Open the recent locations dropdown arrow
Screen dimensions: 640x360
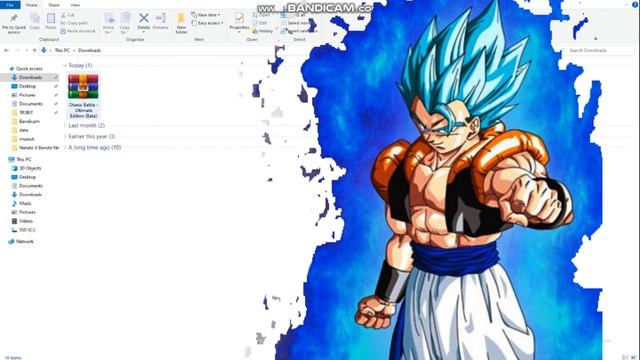pos(27,50)
